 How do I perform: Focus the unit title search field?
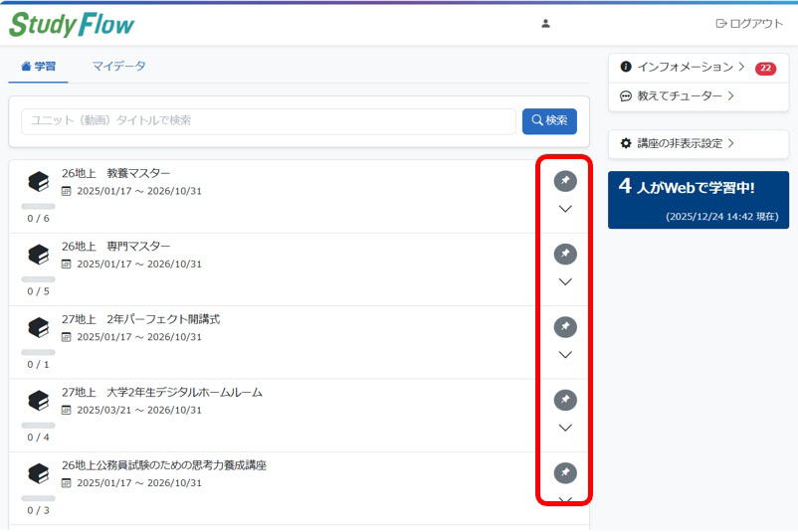(x=268, y=121)
